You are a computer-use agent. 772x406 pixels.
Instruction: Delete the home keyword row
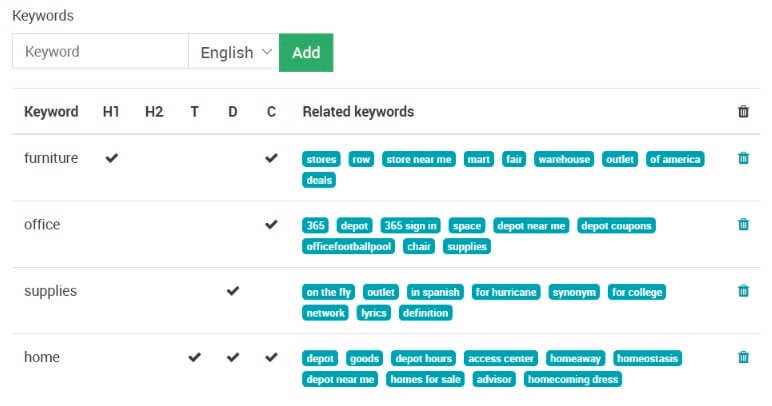(x=743, y=357)
